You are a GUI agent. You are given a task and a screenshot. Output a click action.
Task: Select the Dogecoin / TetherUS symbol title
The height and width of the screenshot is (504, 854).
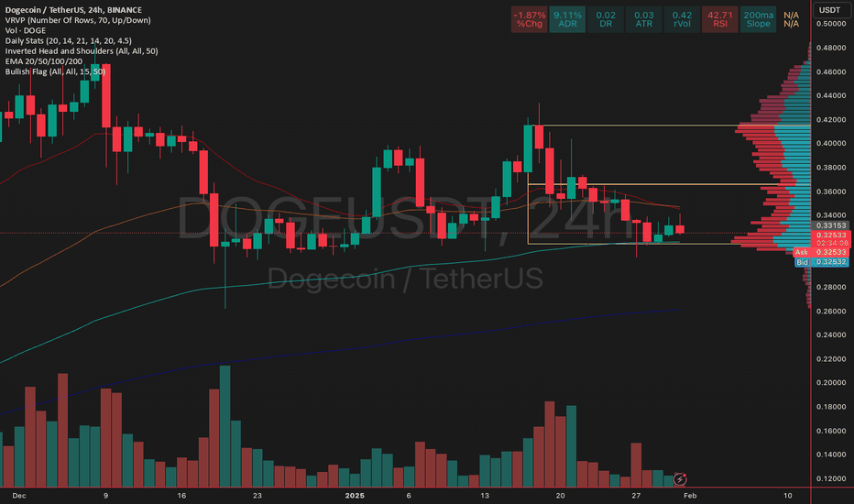pos(73,10)
